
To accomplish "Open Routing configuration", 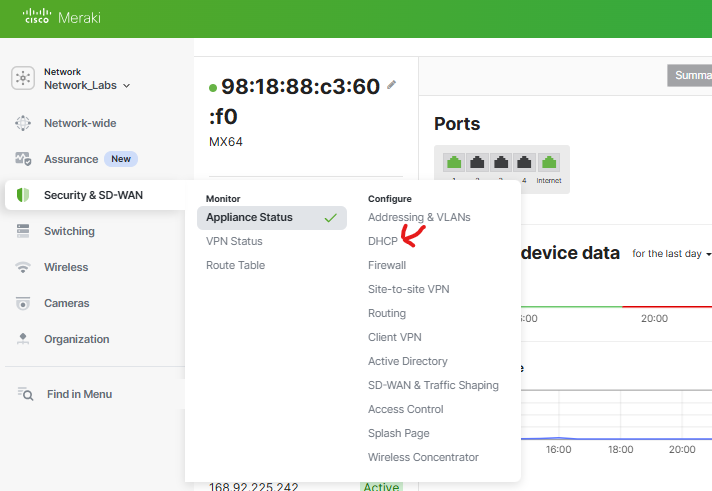I will (x=387, y=313).
